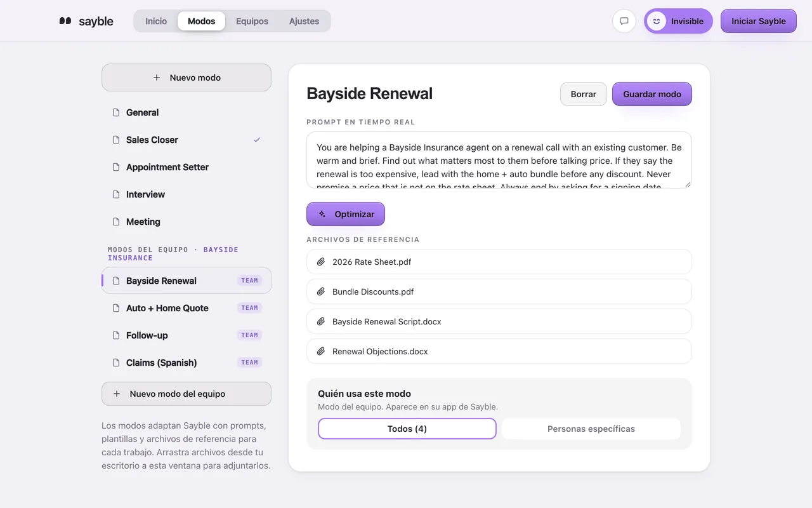Select the Auto + Home Quote mode
This screenshot has height=508, width=812.
[x=187, y=308]
